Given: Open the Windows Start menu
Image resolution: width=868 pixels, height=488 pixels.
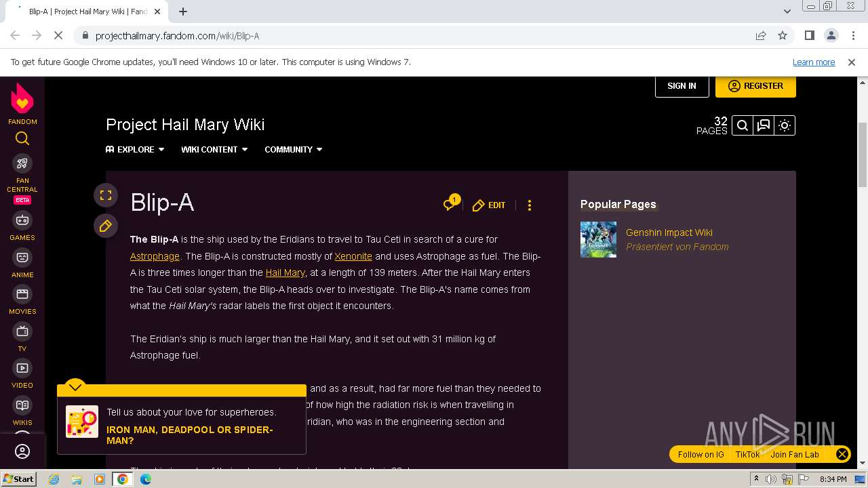Looking at the screenshot, I should (18, 479).
